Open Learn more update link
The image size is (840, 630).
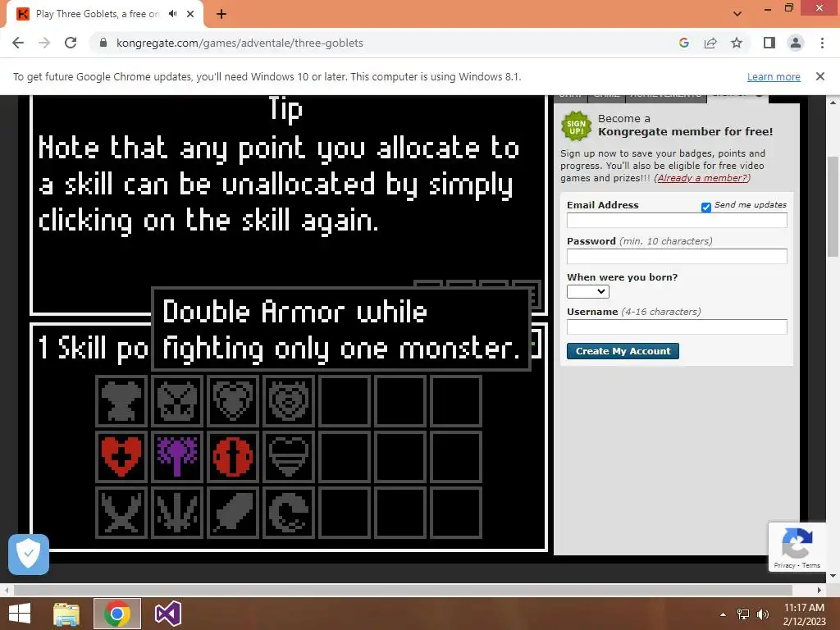774,76
